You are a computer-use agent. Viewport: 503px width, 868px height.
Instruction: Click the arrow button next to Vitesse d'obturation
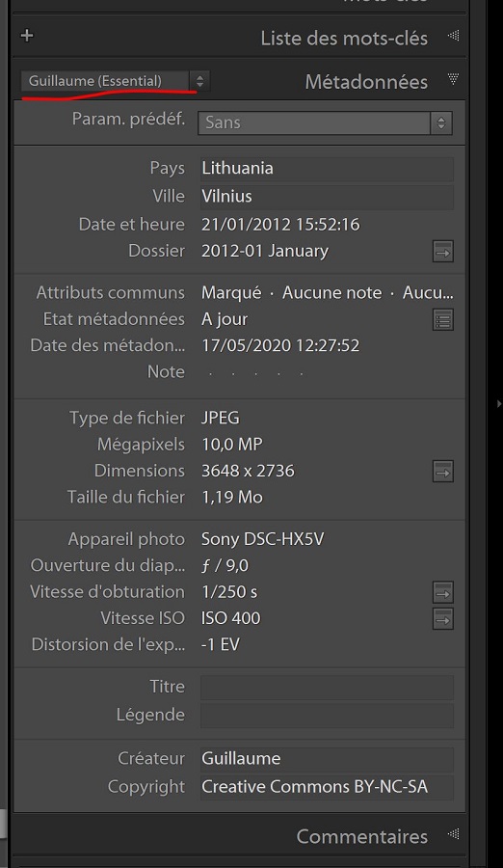(x=442, y=592)
